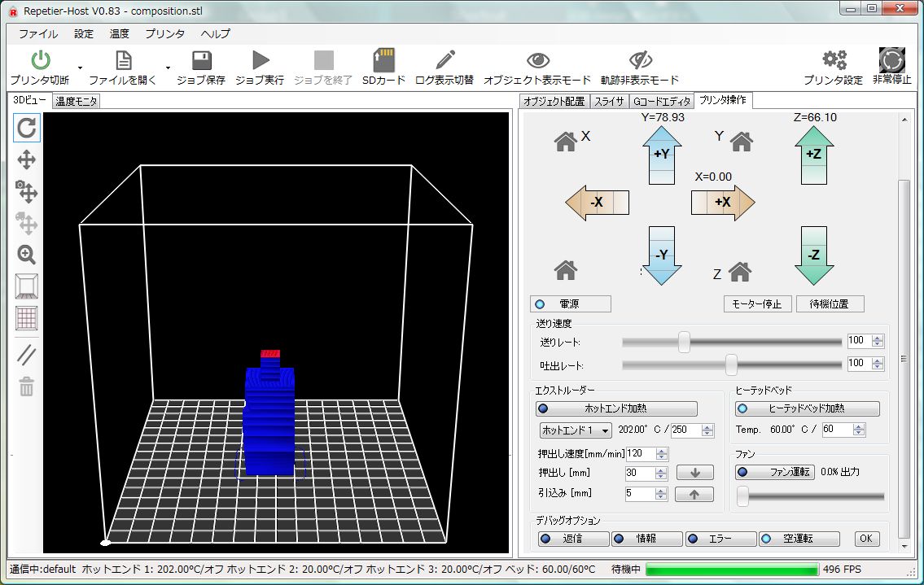Click the extrude down-arrow button

click(x=694, y=473)
